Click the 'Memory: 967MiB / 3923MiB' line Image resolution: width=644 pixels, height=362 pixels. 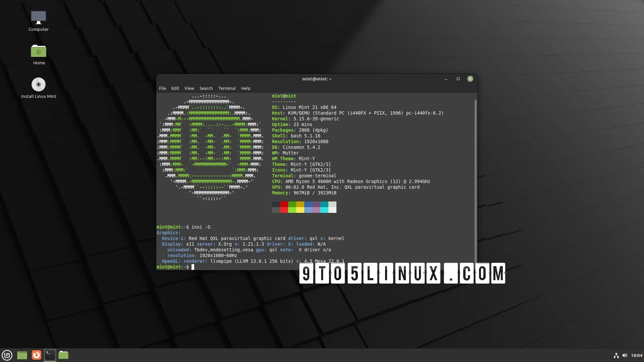[304, 193]
